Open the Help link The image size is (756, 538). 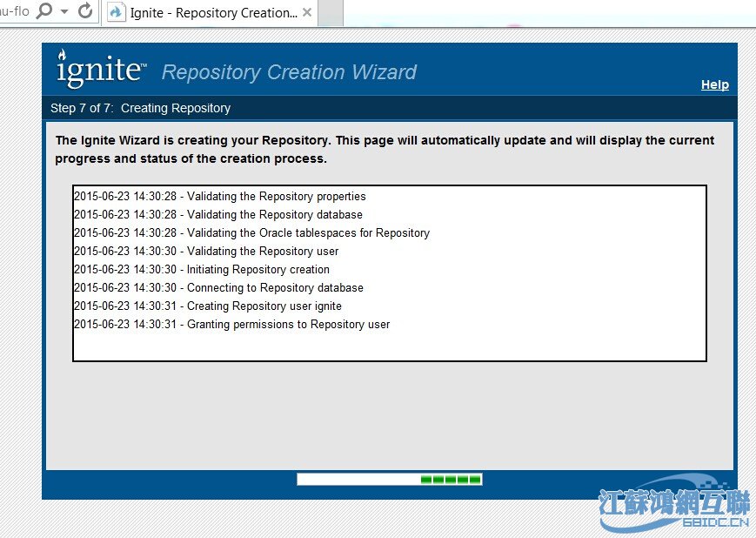[x=714, y=84]
